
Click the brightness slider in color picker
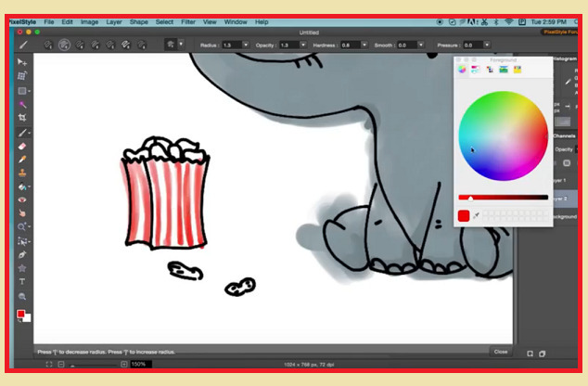pos(501,198)
